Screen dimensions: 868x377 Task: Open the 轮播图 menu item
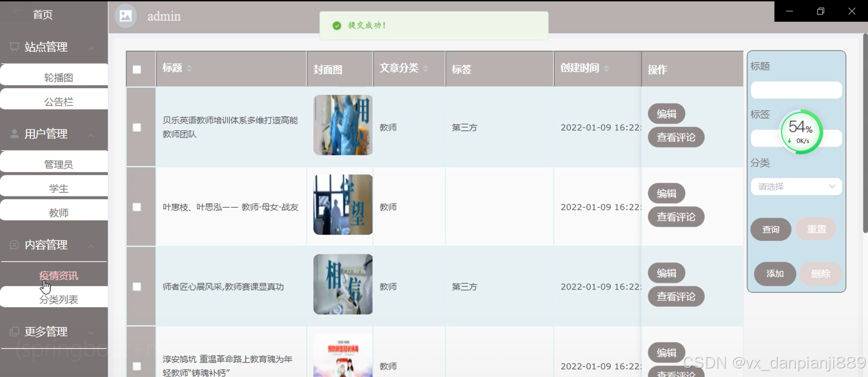pos(54,75)
